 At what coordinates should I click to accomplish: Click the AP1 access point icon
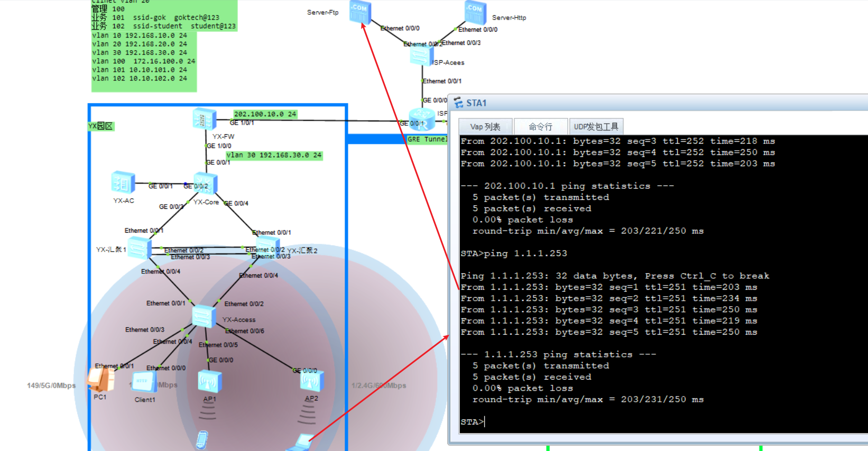click(209, 382)
